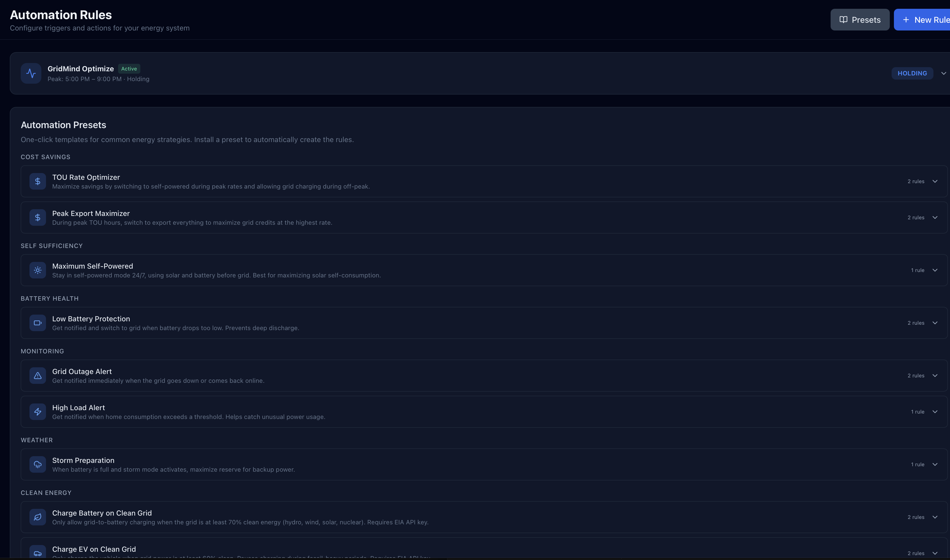Select the Low Battery Protection battery icon
Image resolution: width=950 pixels, height=560 pixels.
coord(37,323)
